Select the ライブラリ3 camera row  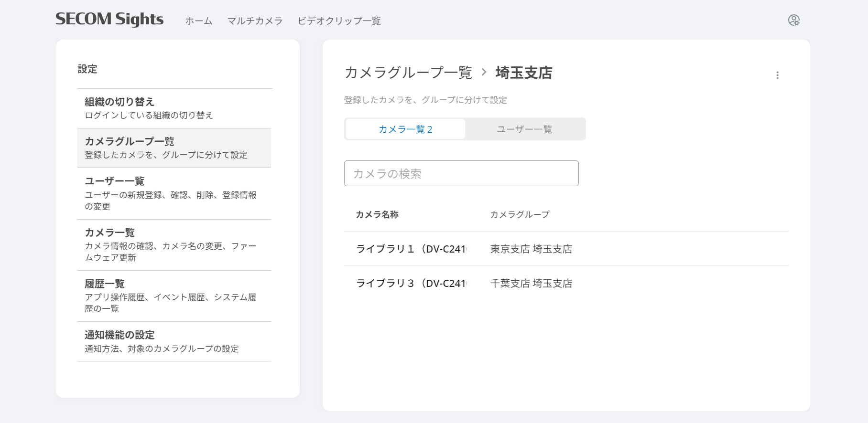(x=566, y=283)
